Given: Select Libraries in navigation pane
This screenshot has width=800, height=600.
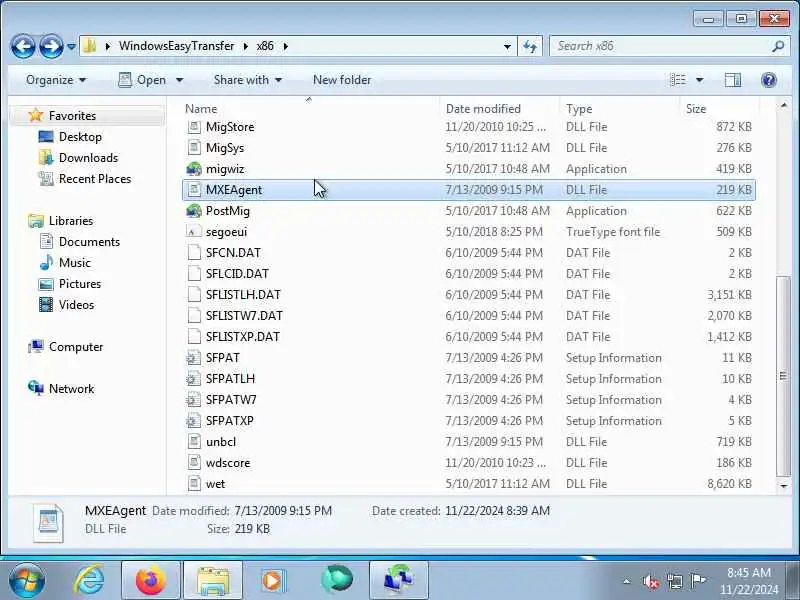Looking at the screenshot, I should (71, 221).
